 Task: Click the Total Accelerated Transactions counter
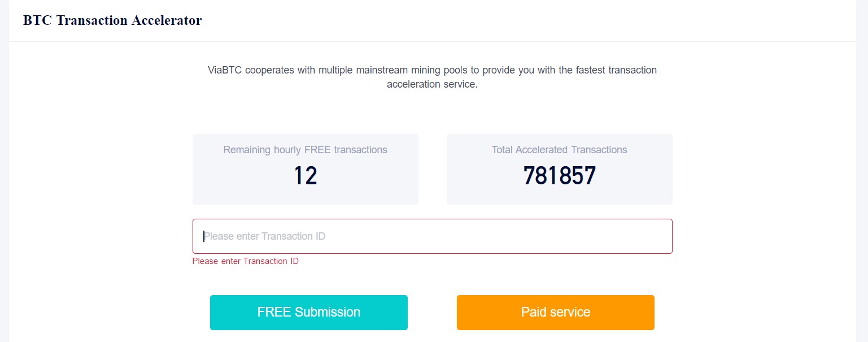click(559, 175)
